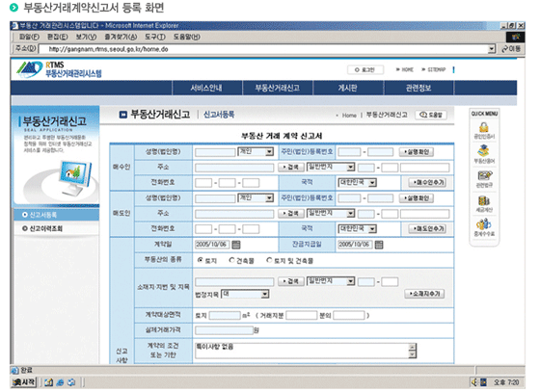The image size is (540, 392).
Task: Click 검색 for the 소재지·지번
Action: tap(290, 281)
